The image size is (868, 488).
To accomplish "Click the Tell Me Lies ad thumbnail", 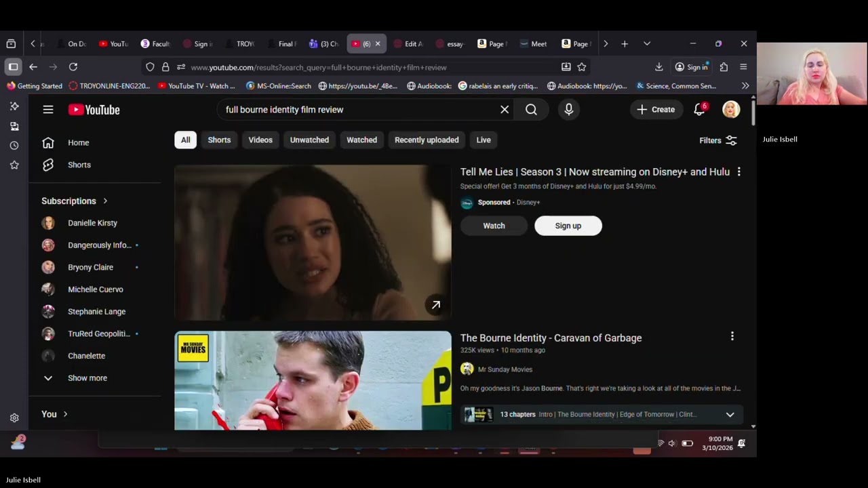I will click(313, 243).
